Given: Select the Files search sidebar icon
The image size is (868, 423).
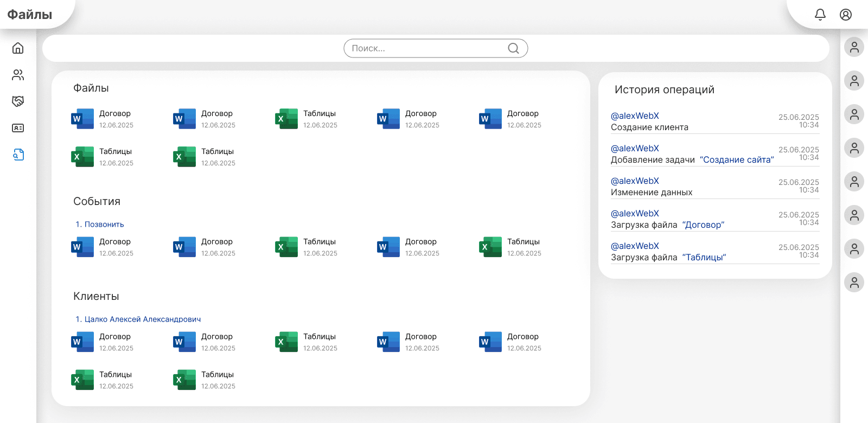Looking at the screenshot, I should point(18,155).
